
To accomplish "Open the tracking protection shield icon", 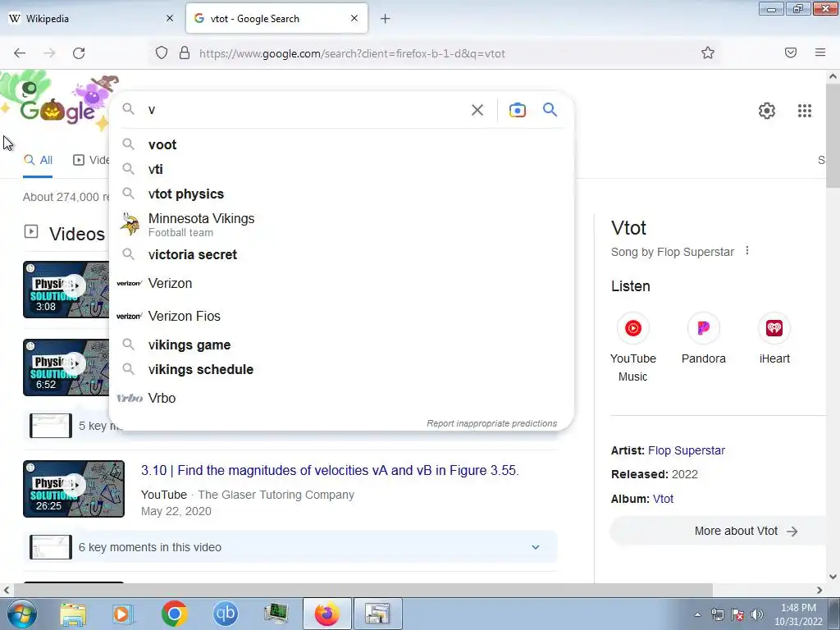I will pos(162,53).
